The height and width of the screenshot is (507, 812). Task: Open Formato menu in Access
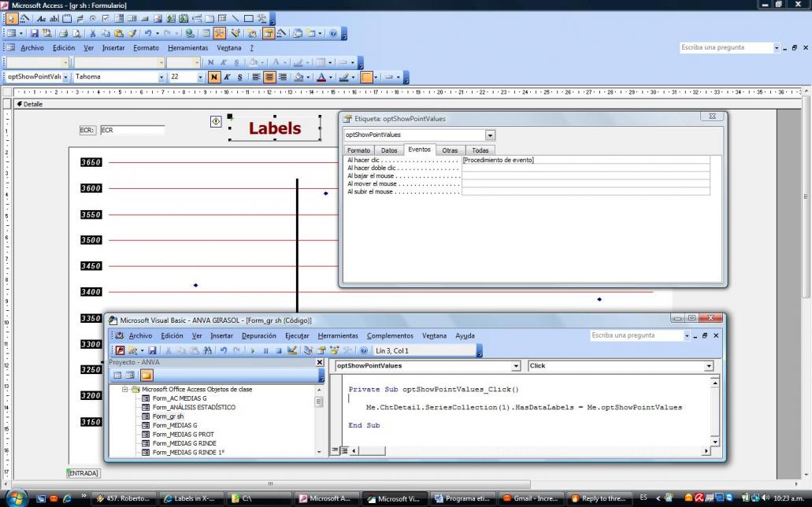click(x=146, y=48)
